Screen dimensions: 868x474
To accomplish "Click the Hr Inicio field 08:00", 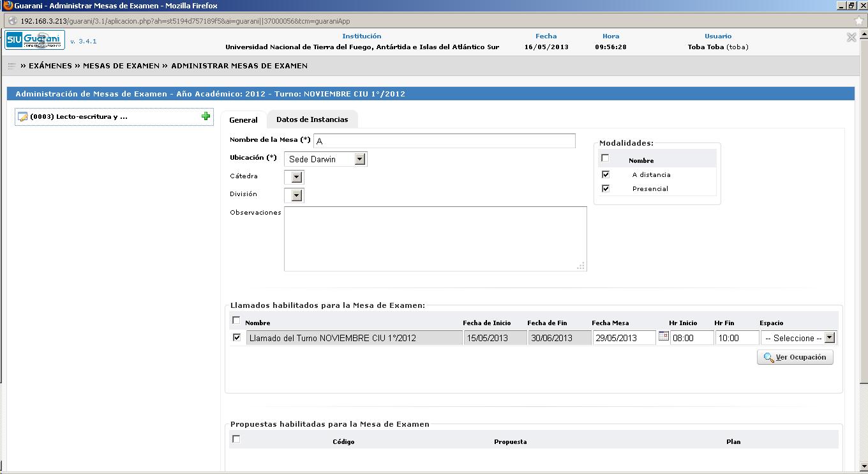I will tap(692, 338).
